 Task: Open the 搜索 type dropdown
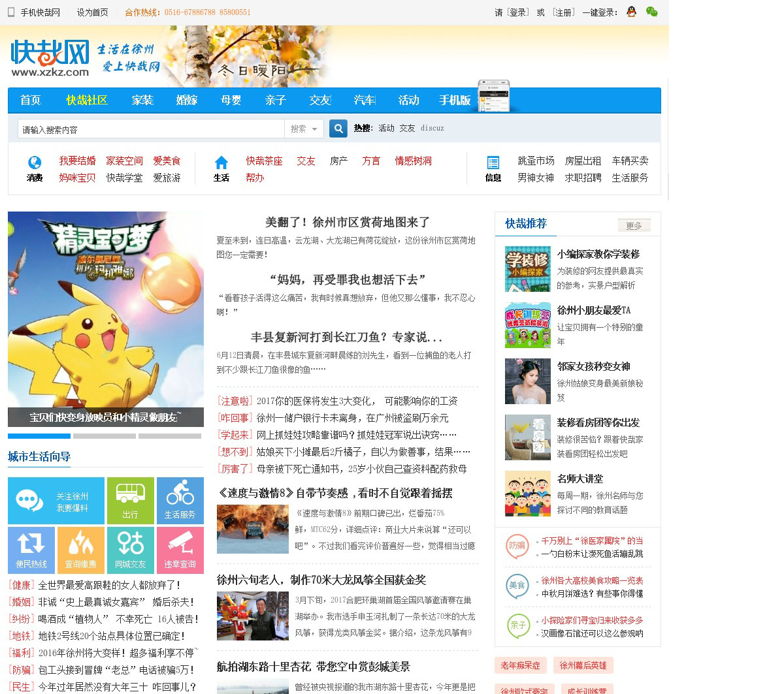point(304,129)
